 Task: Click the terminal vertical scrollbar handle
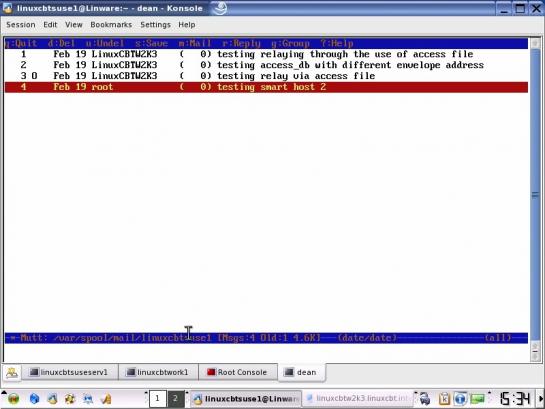pyautogui.click(x=536, y=195)
